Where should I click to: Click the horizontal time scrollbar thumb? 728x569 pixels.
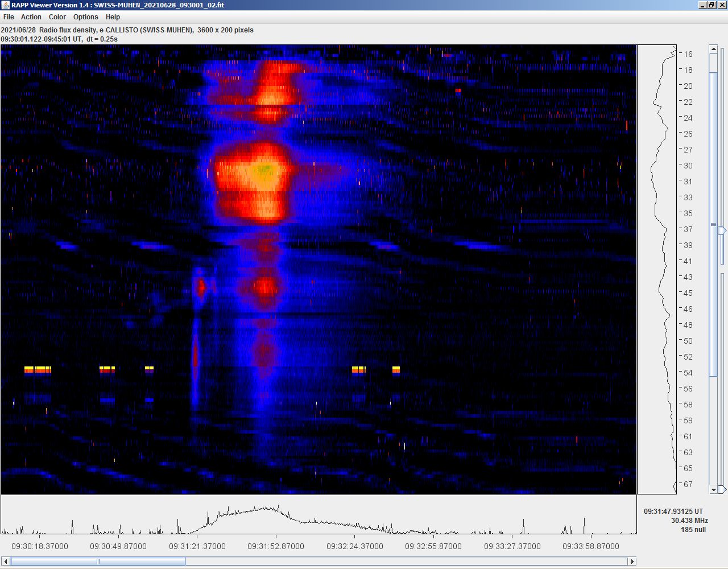(98, 562)
